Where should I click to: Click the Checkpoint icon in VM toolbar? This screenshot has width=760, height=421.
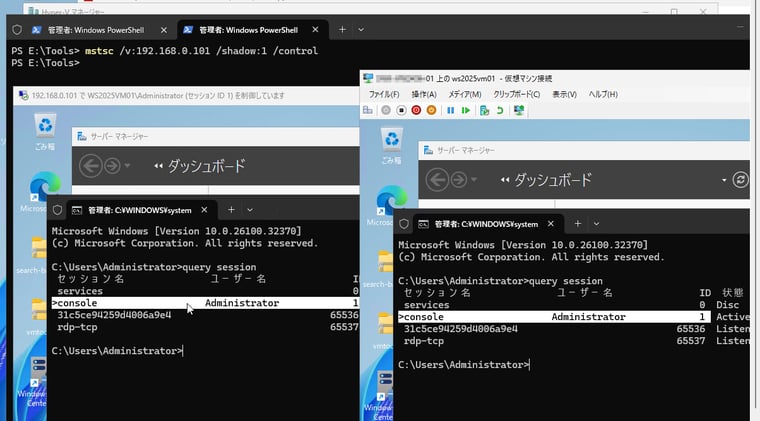coord(484,110)
